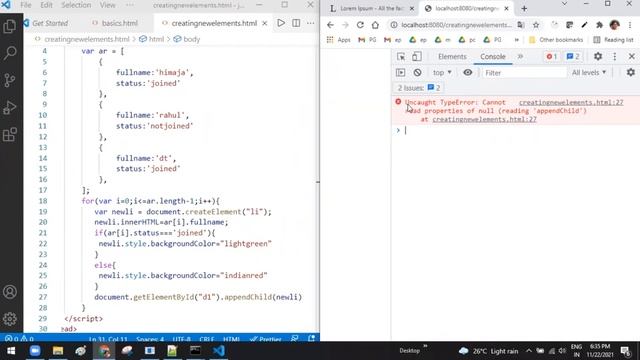Clear the console
Viewport: 640px width, 360px height.
tap(417, 73)
